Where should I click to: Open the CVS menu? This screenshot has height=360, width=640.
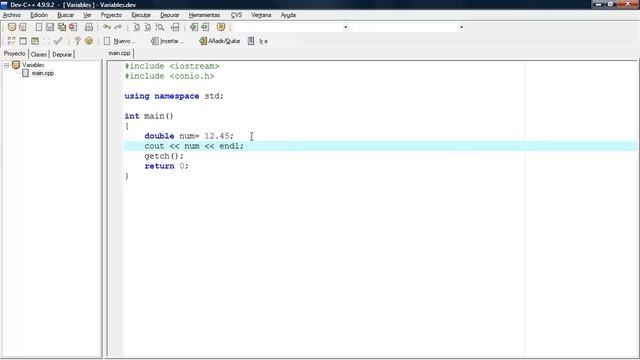click(236, 15)
